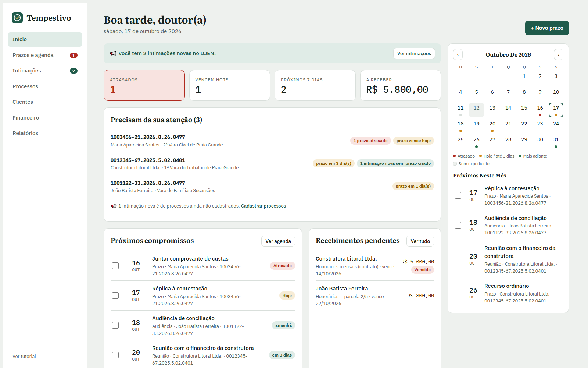Click the 'prazo em 1 dia(s)' tag
This screenshot has width=588, height=368.
pyautogui.click(x=413, y=186)
